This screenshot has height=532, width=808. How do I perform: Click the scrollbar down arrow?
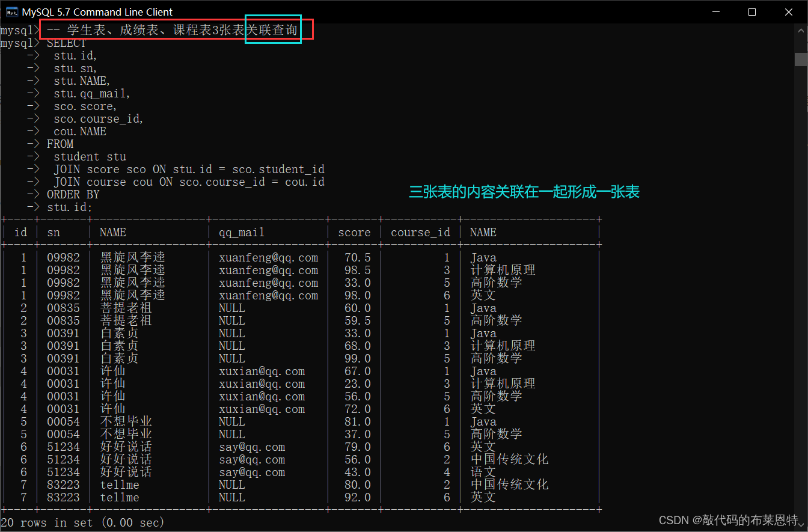pos(800,524)
